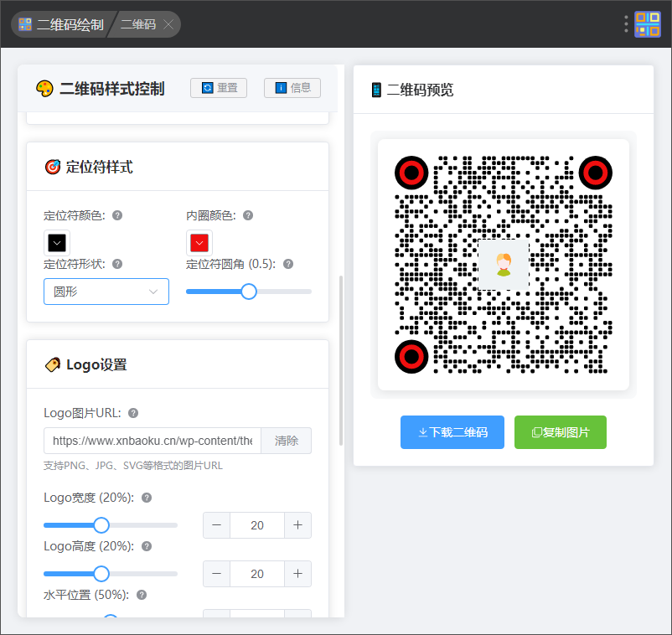Click the 支持PNG、JPG、SVG等格式的图片URL hint text

(133, 465)
